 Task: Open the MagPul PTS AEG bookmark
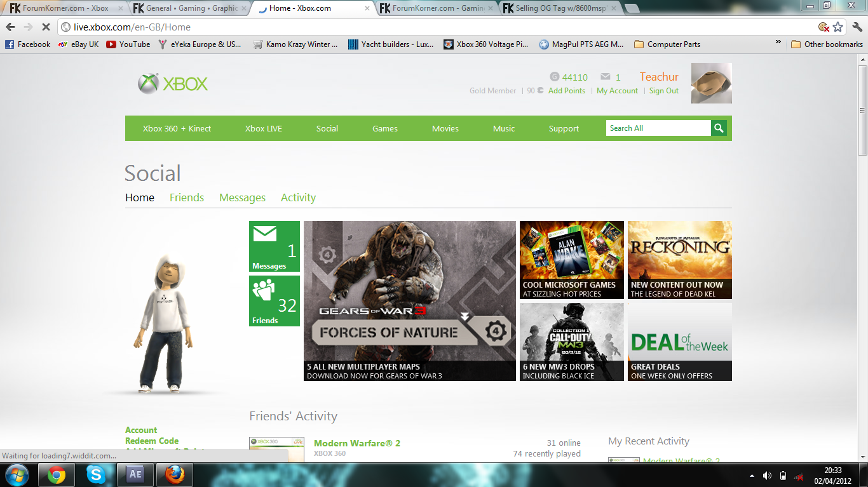[581, 44]
